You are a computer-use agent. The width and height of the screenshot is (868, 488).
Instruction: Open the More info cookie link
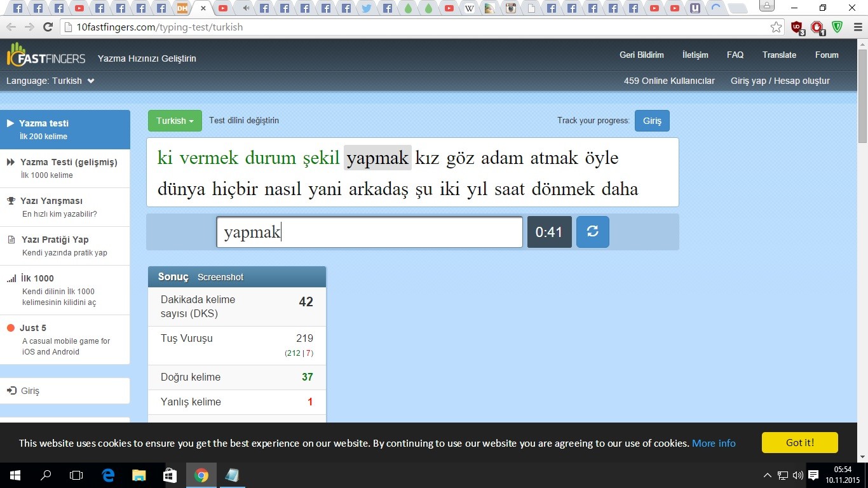[714, 443]
